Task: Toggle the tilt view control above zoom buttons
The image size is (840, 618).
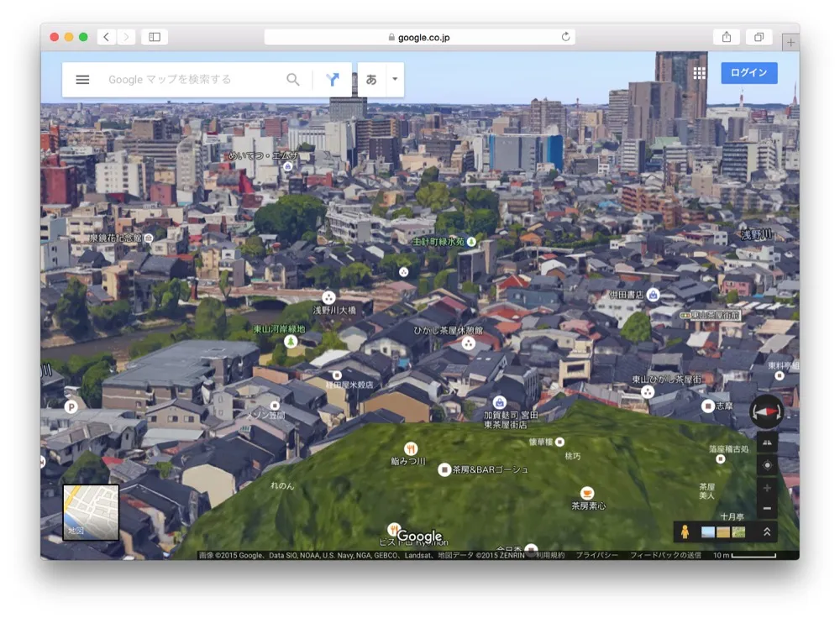Action: pos(766,441)
